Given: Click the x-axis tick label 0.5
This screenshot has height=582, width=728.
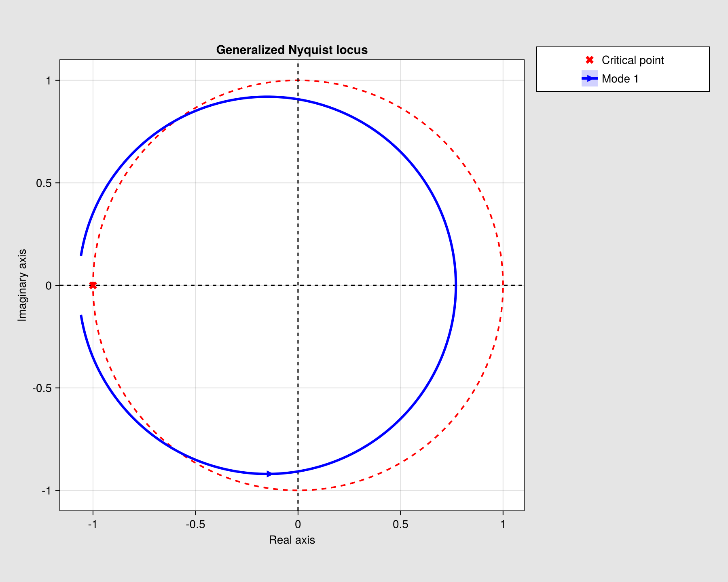Looking at the screenshot, I should (400, 525).
